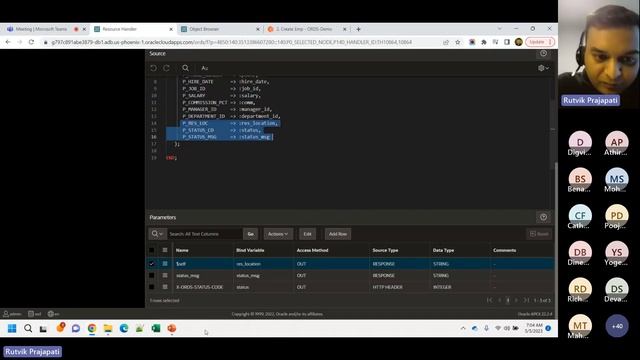Click the Comments column header
This screenshot has width=640, height=360.
[504, 250]
